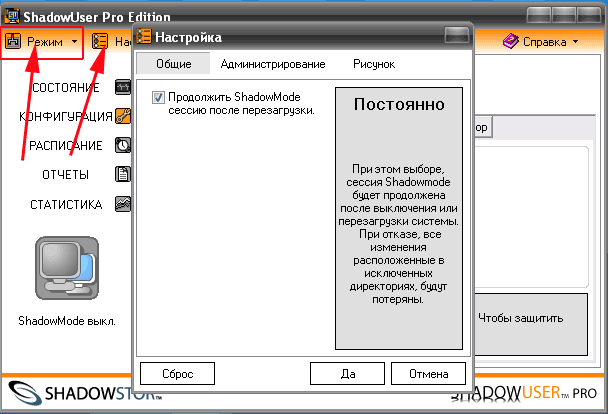This screenshot has width=608, height=414.
Task: Switch to the Общие tab
Action: point(174,64)
